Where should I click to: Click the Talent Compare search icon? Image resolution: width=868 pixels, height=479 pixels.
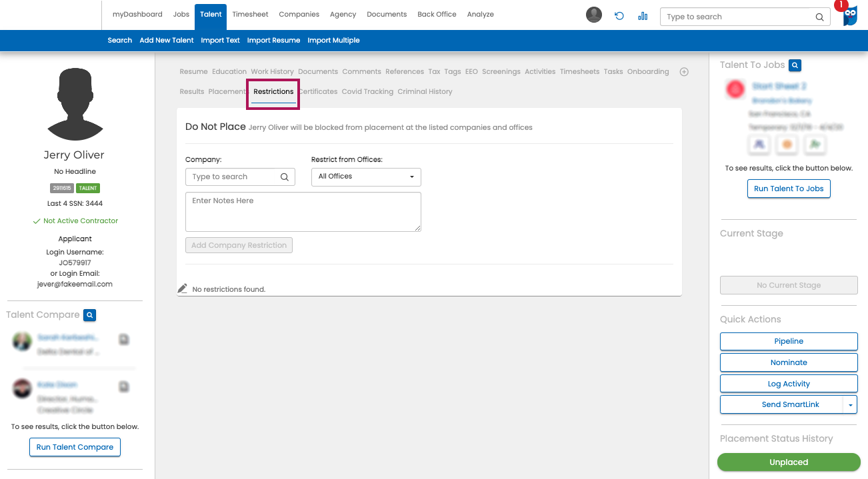(x=91, y=315)
